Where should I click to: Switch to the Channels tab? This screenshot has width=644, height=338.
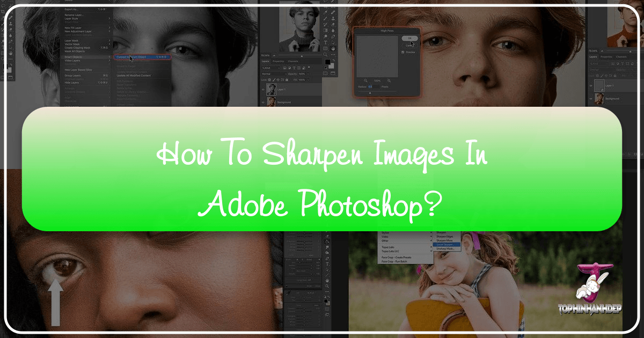(293, 61)
